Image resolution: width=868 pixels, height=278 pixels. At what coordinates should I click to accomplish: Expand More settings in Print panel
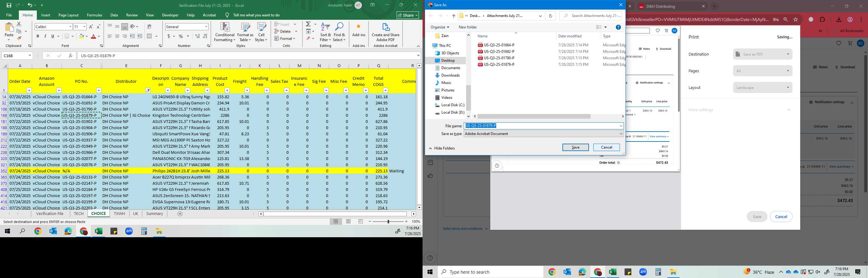click(740, 110)
